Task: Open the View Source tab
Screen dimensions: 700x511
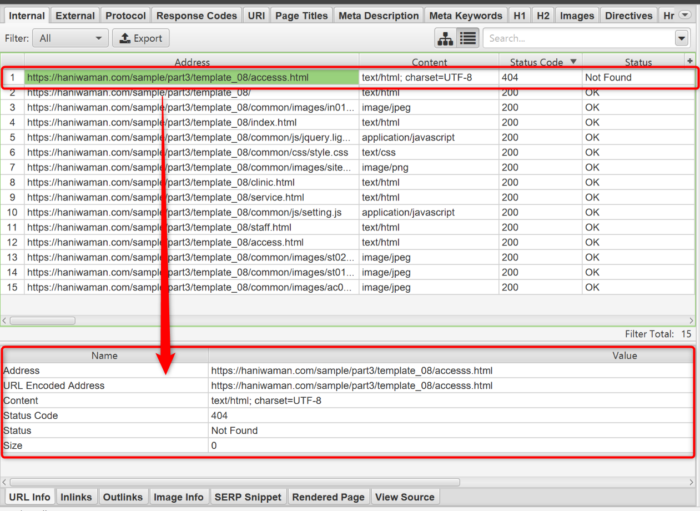Action: [x=404, y=497]
